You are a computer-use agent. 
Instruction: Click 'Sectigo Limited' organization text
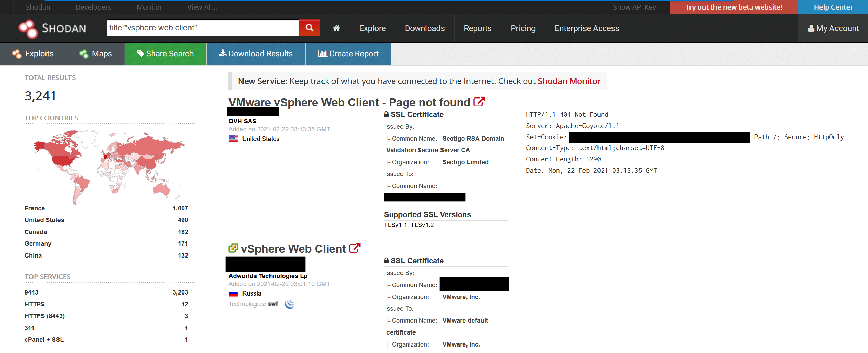465,162
